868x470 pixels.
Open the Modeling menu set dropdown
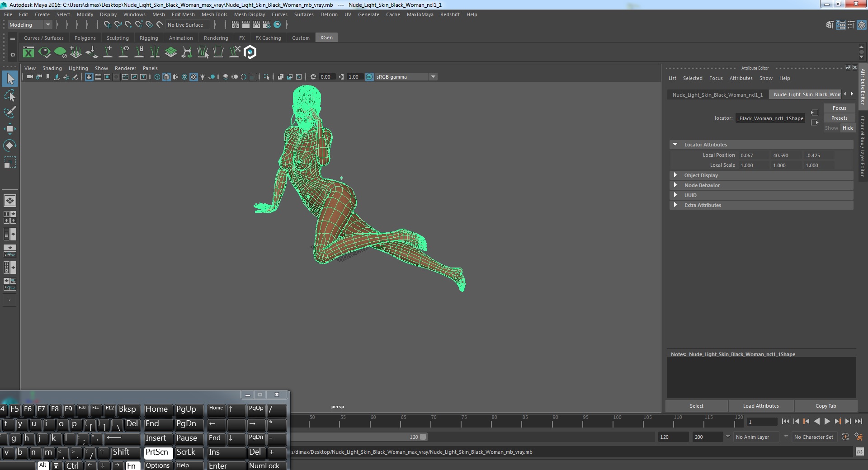[x=30, y=25]
